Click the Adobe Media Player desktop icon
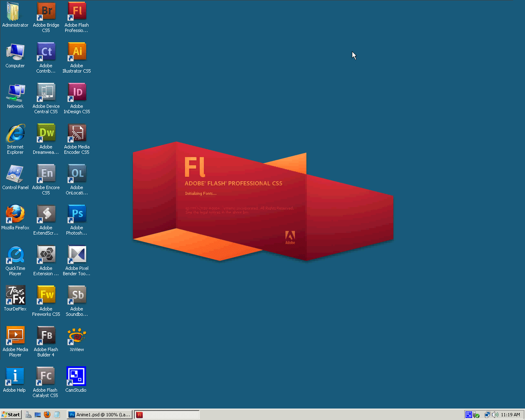Screen dimensions: 525x420 point(15,342)
